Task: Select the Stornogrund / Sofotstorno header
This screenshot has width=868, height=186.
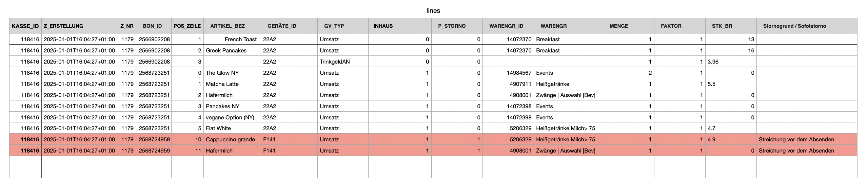Action: pos(794,26)
